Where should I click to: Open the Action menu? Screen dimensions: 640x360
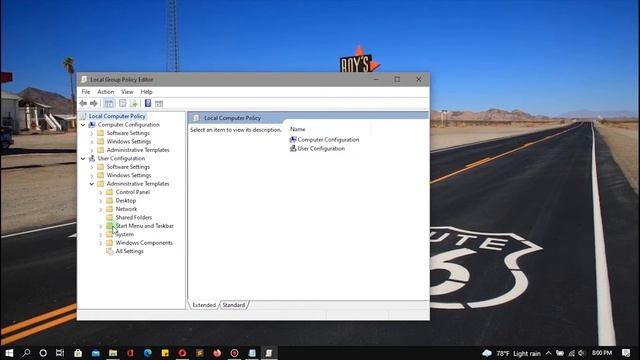tap(105, 92)
